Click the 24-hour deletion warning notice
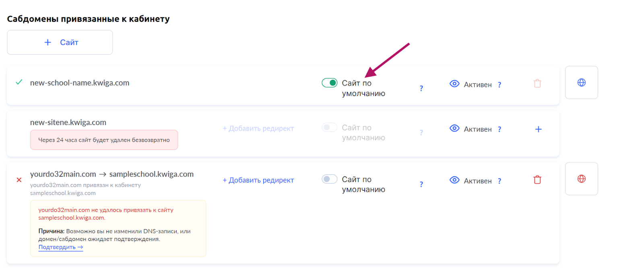This screenshot has height=270, width=644. point(104,140)
